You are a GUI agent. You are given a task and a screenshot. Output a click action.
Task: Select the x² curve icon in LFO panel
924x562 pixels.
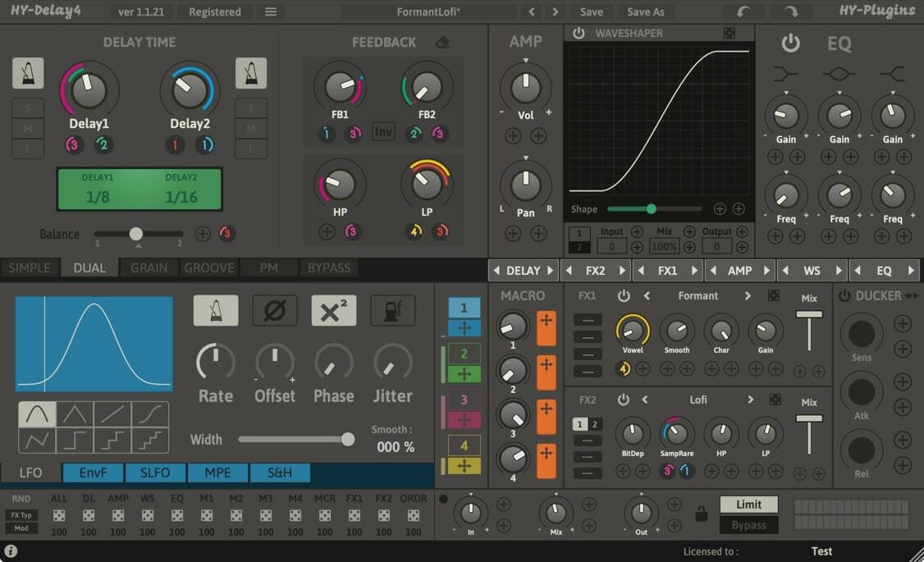tap(334, 310)
